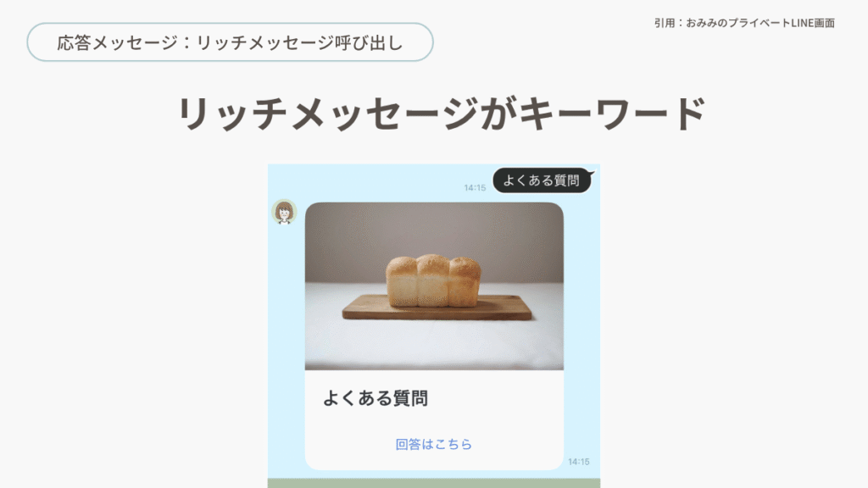This screenshot has width=868, height=488.
Task: Click the wooden cutting board in the photo
Action: coord(437,308)
